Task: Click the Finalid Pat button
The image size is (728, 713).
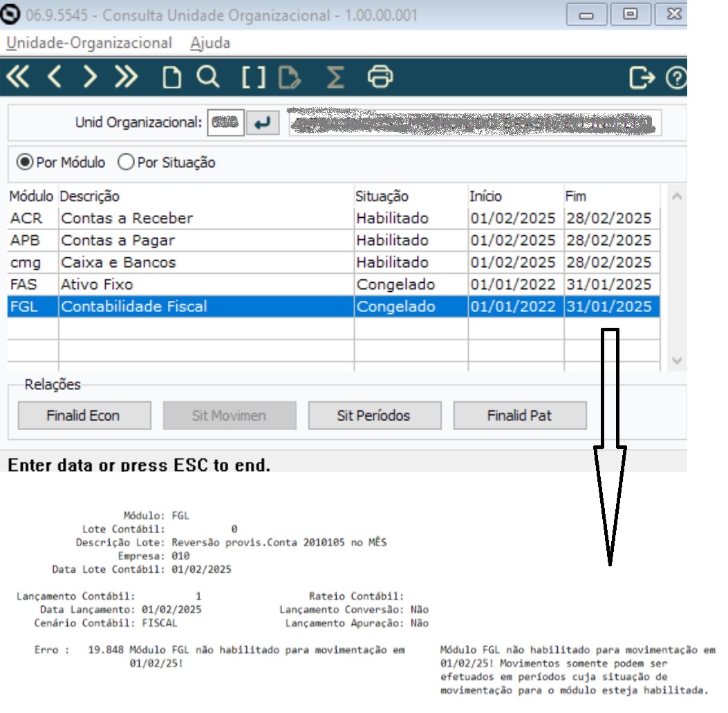Action: click(520, 416)
